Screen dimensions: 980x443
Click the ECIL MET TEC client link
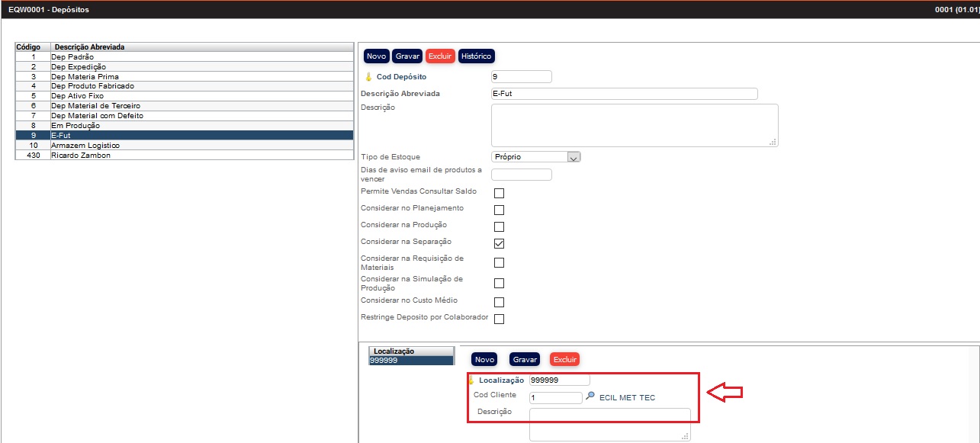click(x=627, y=397)
